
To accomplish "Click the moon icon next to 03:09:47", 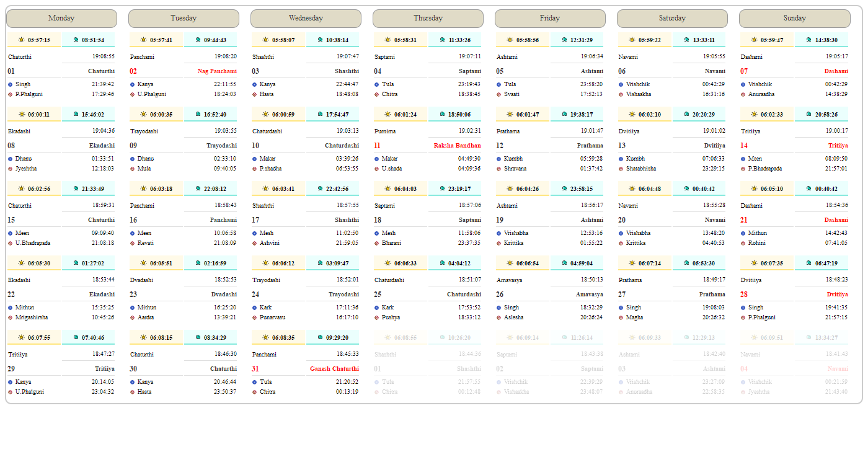I will tap(320, 263).
